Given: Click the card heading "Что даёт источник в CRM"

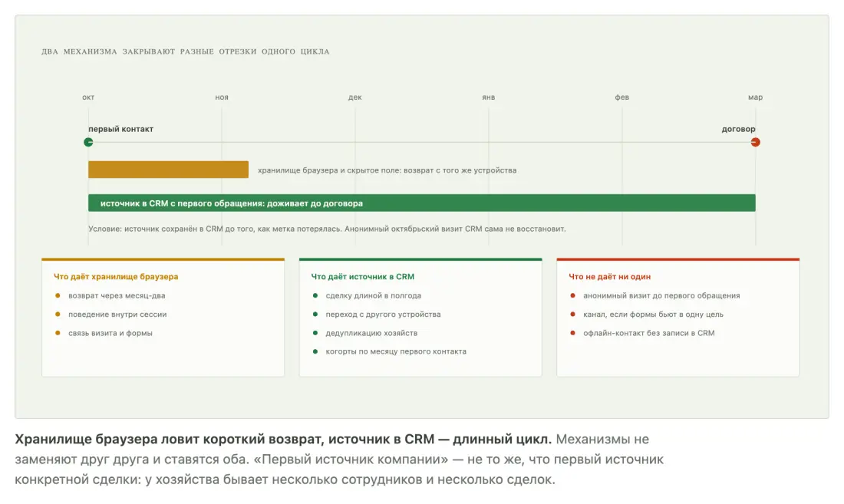Looking at the screenshot, I should [363, 276].
